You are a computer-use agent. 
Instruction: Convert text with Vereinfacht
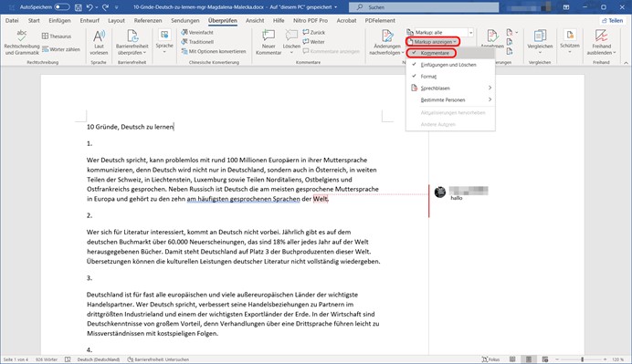[x=197, y=32]
